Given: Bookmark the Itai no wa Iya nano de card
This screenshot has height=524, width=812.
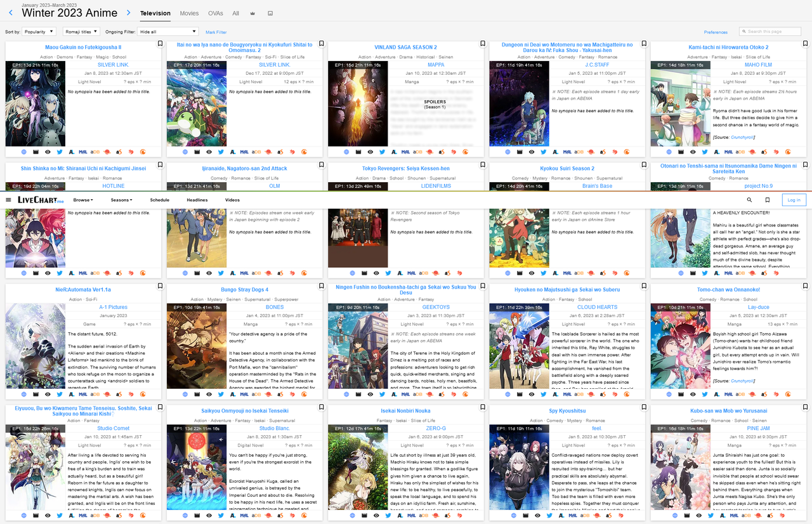Looking at the screenshot, I should 321,44.
